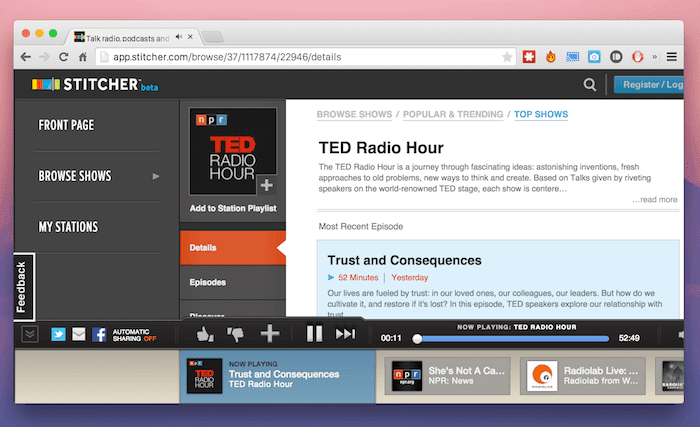Screen dimensions: 700x427
Task: Expand Browse Shows arrow
Action: pos(155,176)
